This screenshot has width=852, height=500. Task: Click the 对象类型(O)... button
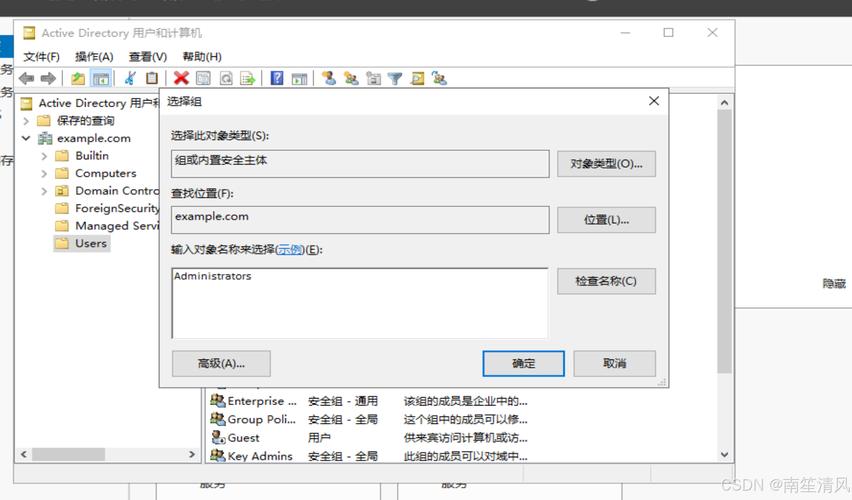[x=606, y=164]
